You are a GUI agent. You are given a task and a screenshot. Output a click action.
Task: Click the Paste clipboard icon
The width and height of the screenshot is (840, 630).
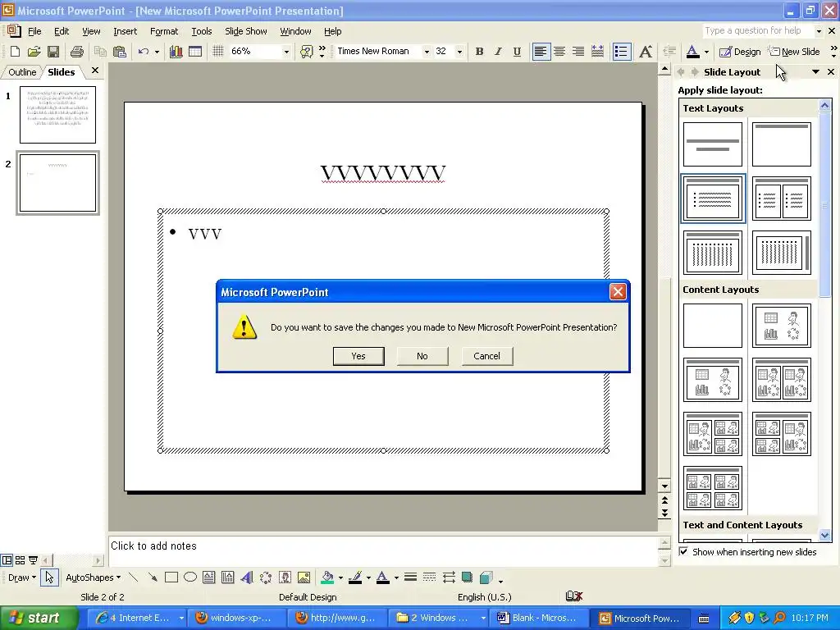tap(120, 52)
